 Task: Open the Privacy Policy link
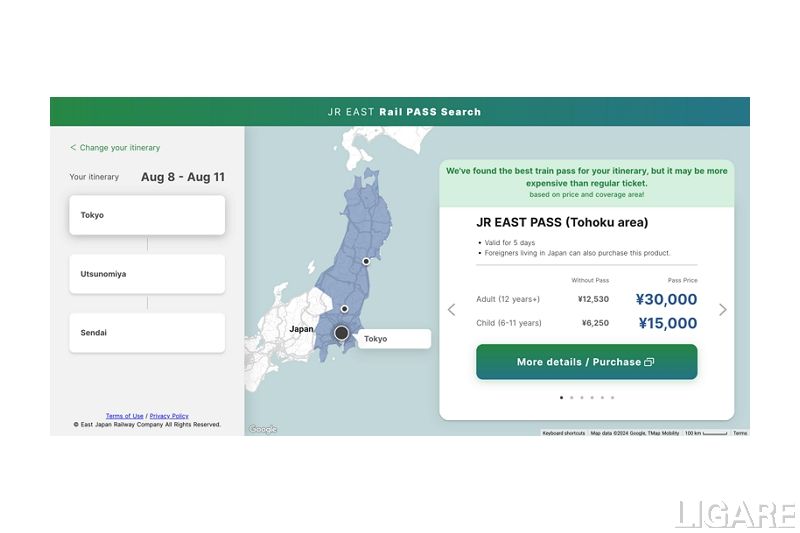coord(169,416)
